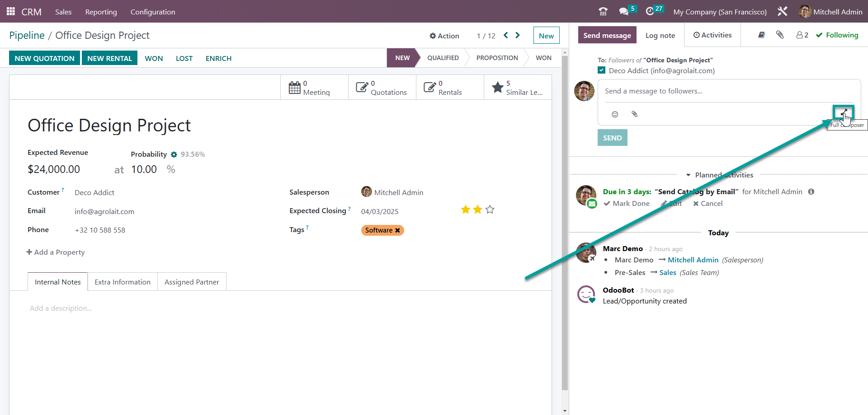
Task: Click Add a description notes area
Action: [x=61, y=308]
